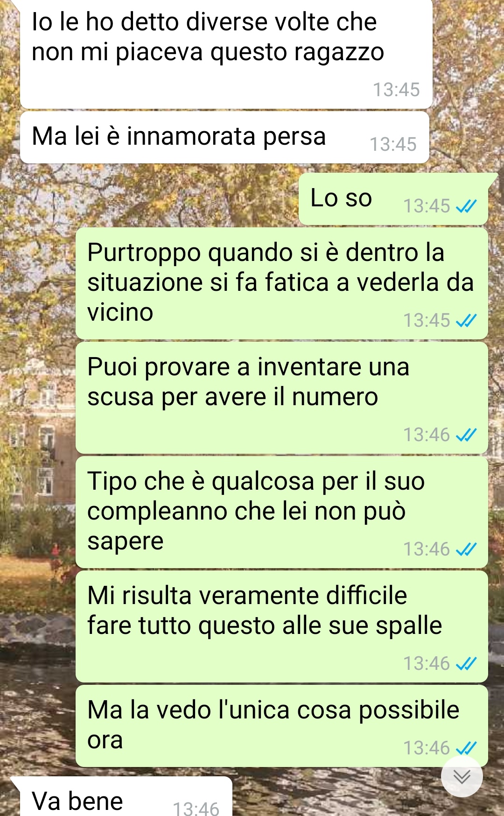Tap blue ticks on 'Tipo che è qualcosa' message
Viewport: 504px width, 816px height.
466,549
